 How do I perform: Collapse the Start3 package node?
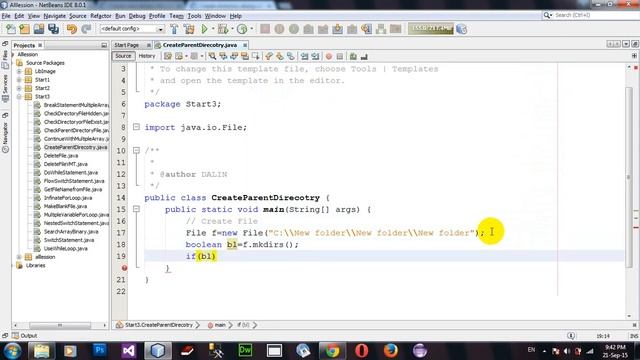(x=19, y=97)
